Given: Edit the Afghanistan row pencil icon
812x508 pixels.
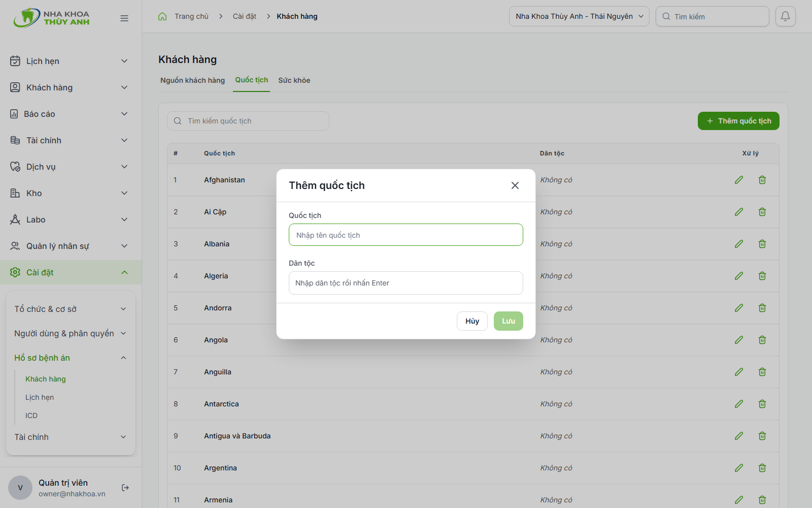Looking at the screenshot, I should pos(739,180).
